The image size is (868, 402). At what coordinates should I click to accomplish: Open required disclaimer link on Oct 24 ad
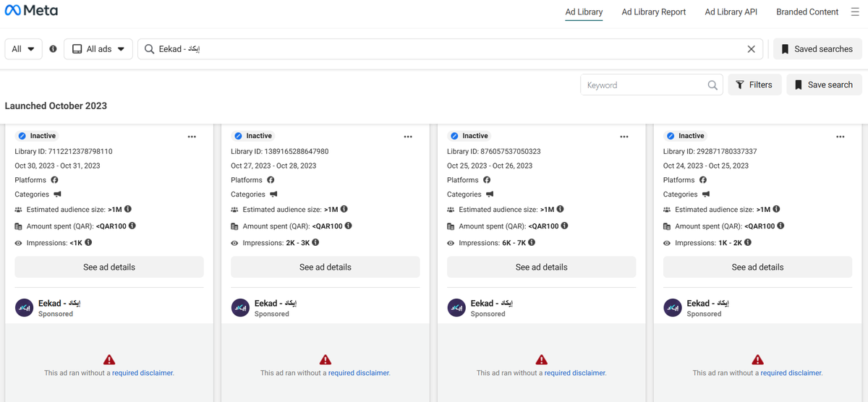tap(791, 373)
